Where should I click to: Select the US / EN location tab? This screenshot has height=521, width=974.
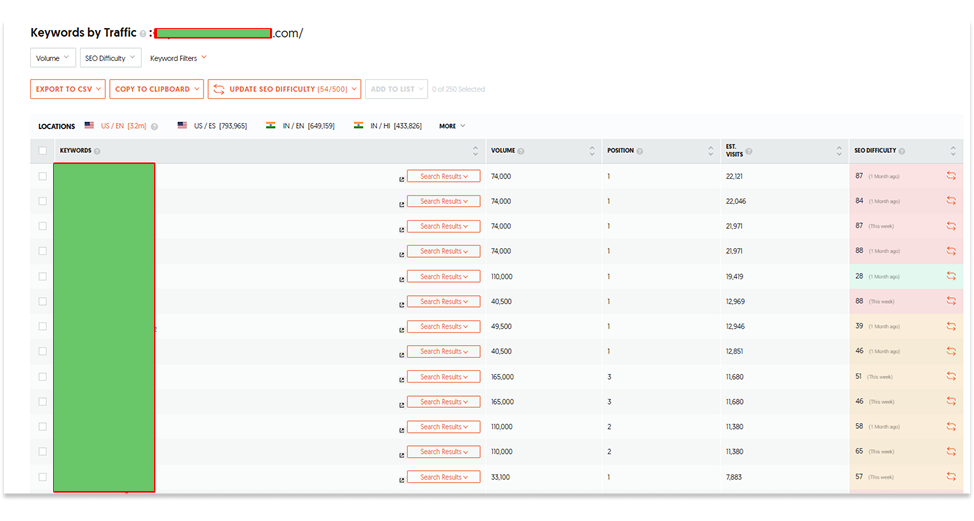(116, 126)
